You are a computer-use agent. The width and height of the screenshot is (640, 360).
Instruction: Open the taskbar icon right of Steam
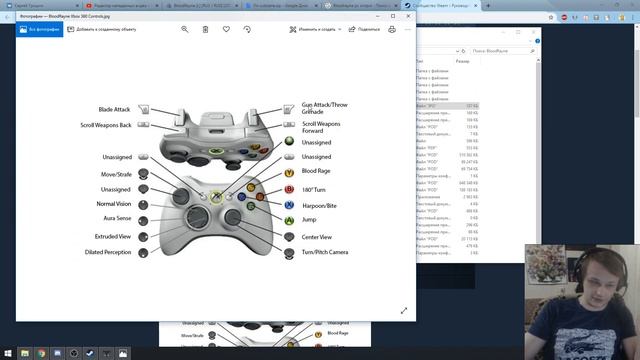(x=107, y=353)
